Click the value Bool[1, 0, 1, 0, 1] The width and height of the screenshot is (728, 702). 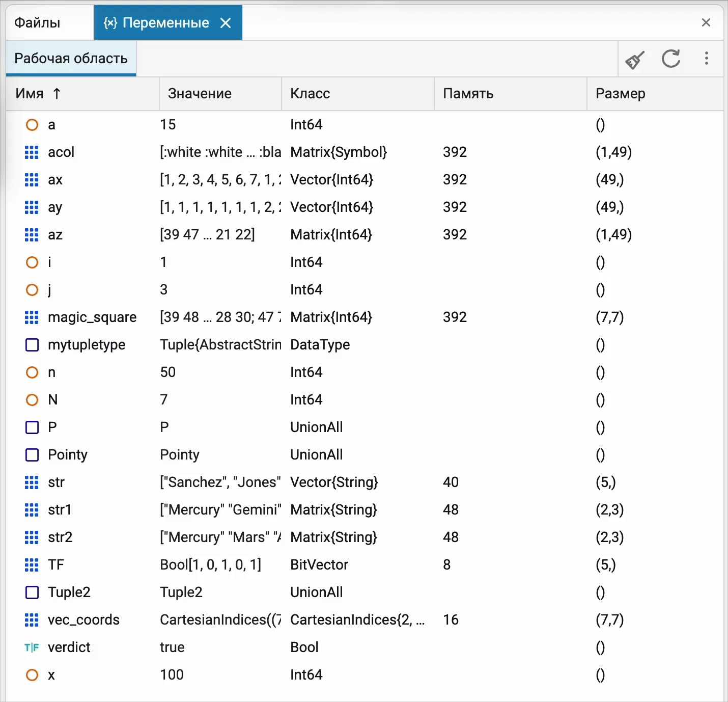click(x=210, y=565)
